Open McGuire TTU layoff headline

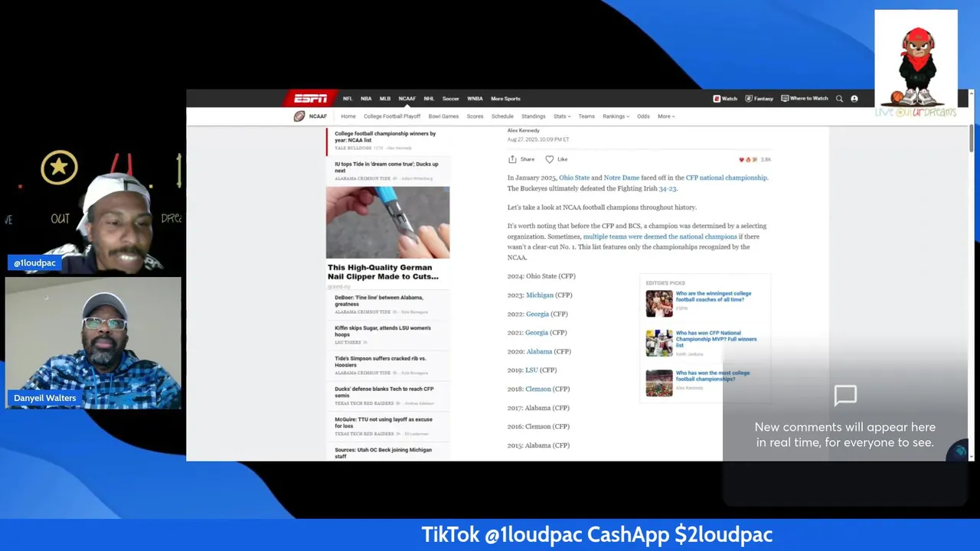[384, 422]
